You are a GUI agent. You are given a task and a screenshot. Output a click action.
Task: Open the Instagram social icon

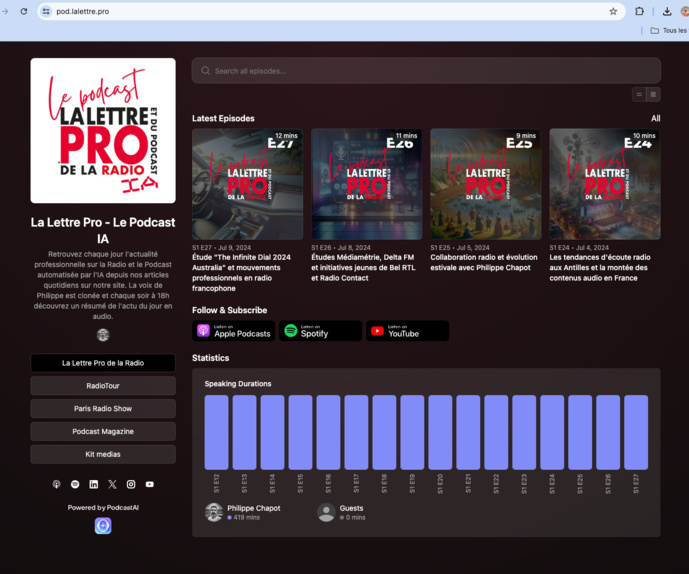coord(131,484)
